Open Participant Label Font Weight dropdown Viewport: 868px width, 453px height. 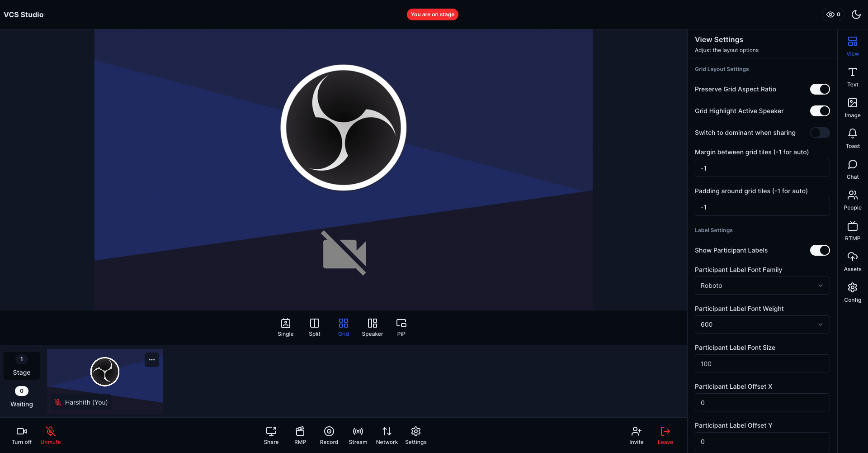[762, 324]
